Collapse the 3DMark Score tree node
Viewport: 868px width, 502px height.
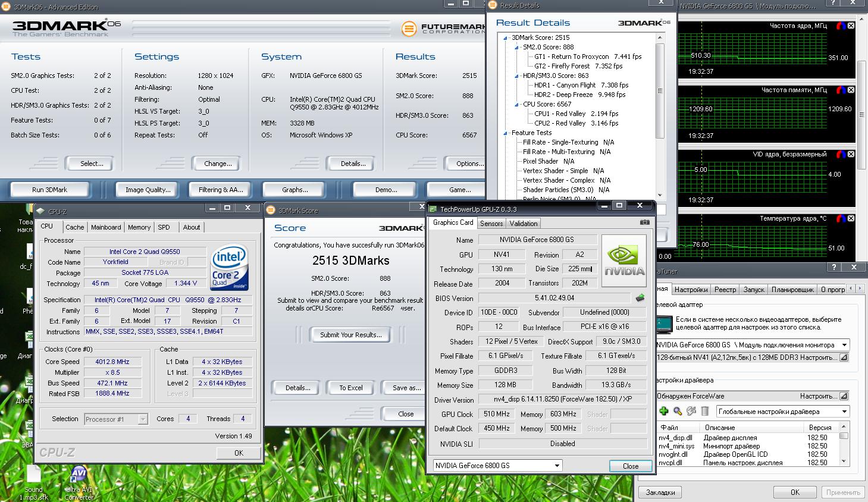[x=506, y=37]
